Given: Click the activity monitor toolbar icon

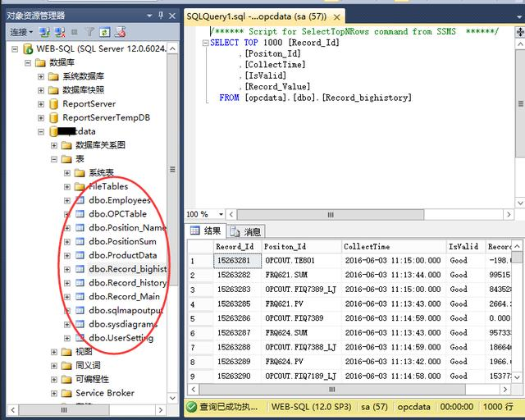Looking at the screenshot, I should click(x=120, y=32).
